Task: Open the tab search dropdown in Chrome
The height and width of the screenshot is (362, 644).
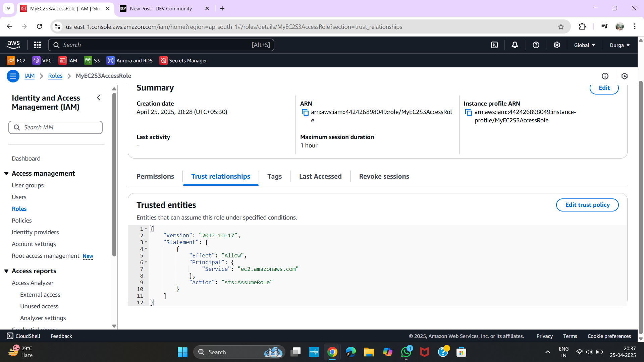Action: point(8,8)
